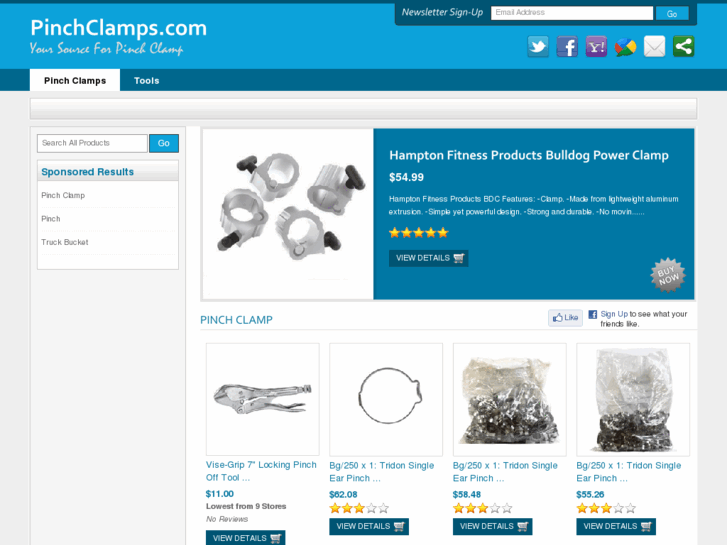The width and height of the screenshot is (727, 545).
Task: Focus the Search All Products box
Action: click(92, 143)
